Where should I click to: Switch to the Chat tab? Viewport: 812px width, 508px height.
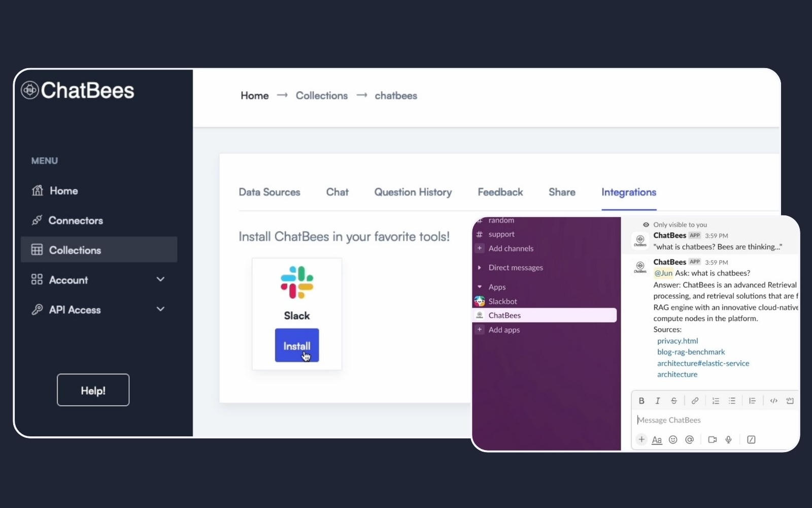pyautogui.click(x=337, y=192)
